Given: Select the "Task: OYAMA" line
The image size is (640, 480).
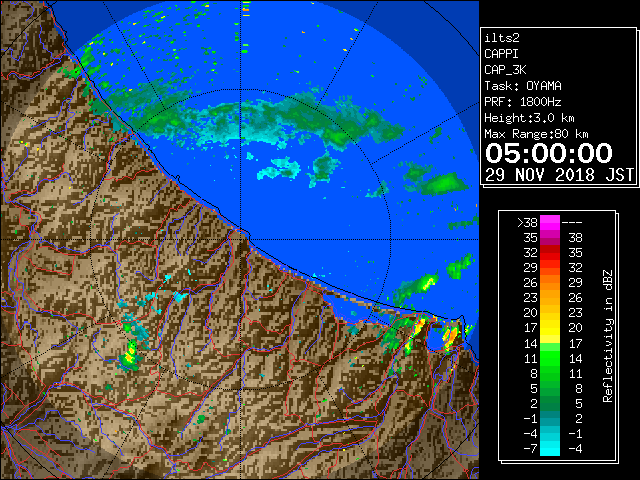Looking at the screenshot, I should 523,86.
